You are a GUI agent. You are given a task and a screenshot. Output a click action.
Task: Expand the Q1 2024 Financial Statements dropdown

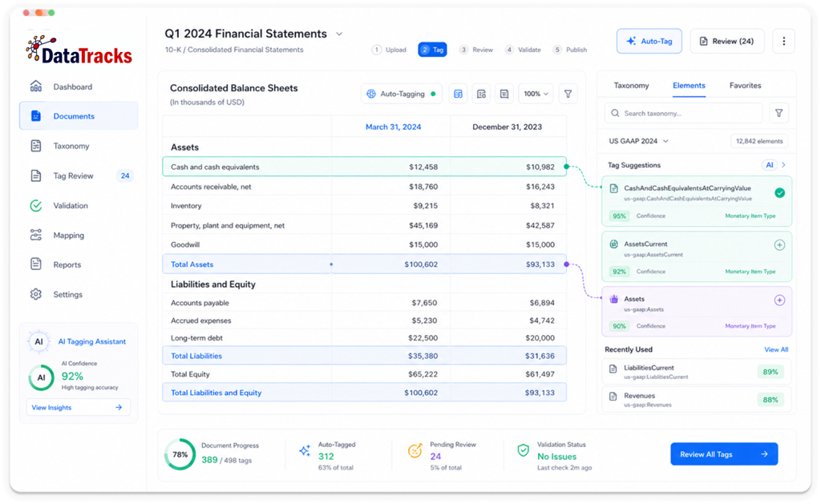pos(339,34)
